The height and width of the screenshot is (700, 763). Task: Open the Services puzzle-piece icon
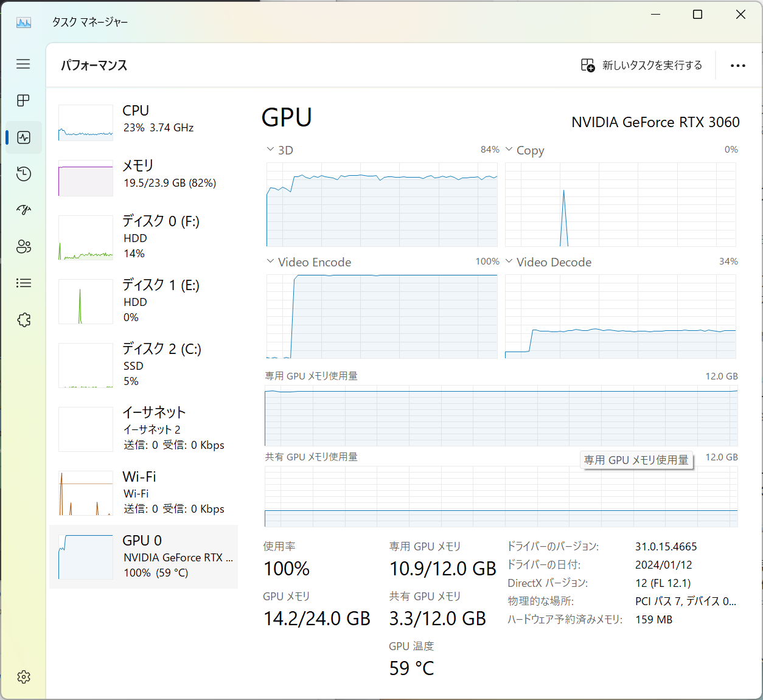tap(24, 320)
